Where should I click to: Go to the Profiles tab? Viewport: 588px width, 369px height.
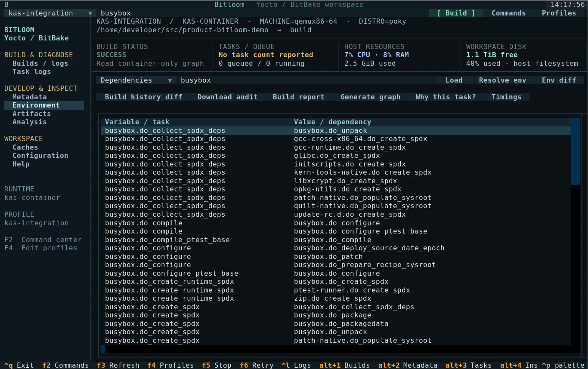559,13
